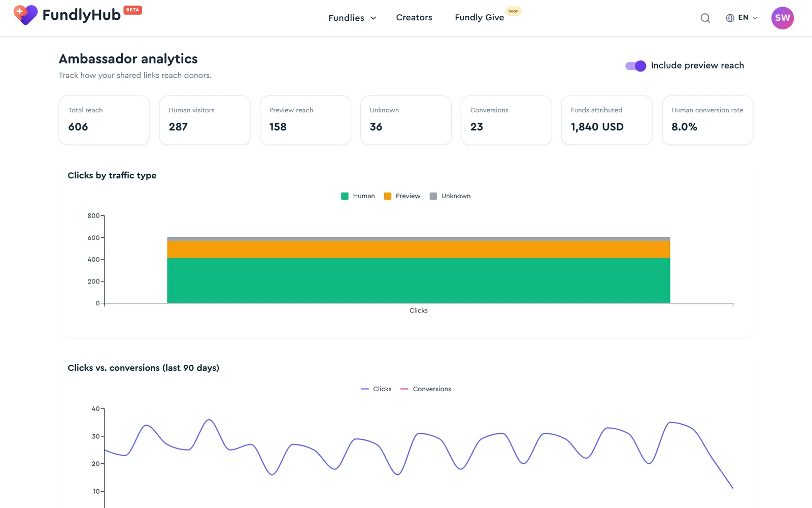Click the FundlyHub heart logo icon
Image resolution: width=812 pixels, height=508 pixels.
pyautogui.click(x=25, y=15)
